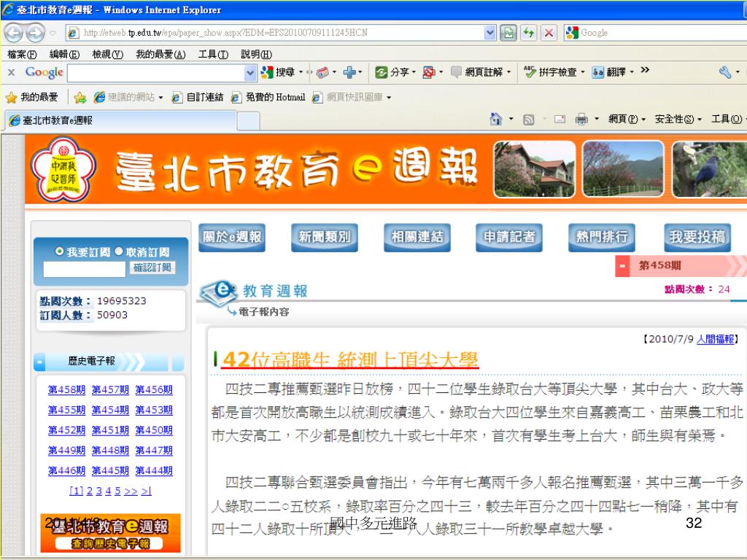Open the 網頁(P) command bar dropdown
747x560 pixels.
point(627,119)
